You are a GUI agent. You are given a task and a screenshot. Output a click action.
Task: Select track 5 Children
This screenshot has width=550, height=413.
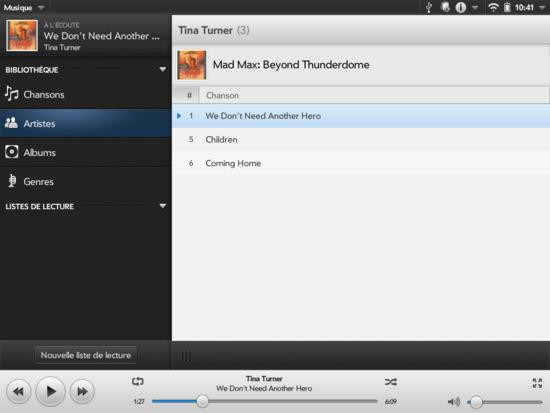pyautogui.click(x=361, y=140)
